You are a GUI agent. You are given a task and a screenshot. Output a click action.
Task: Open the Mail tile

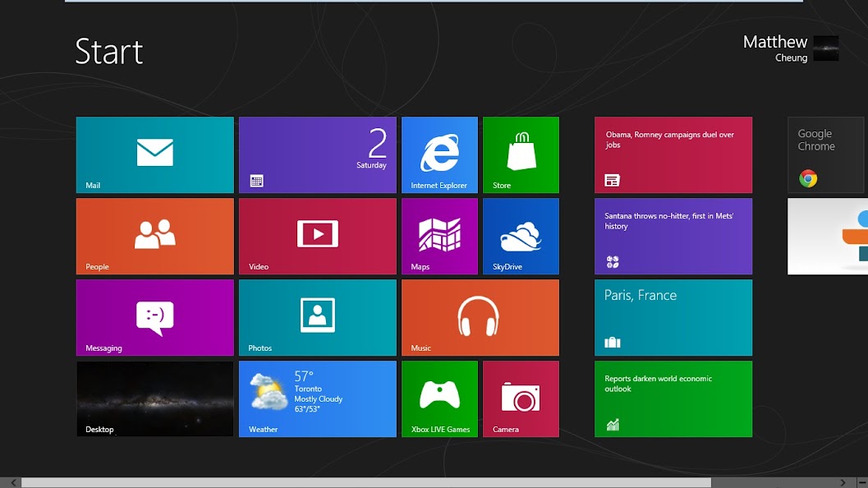click(x=155, y=154)
